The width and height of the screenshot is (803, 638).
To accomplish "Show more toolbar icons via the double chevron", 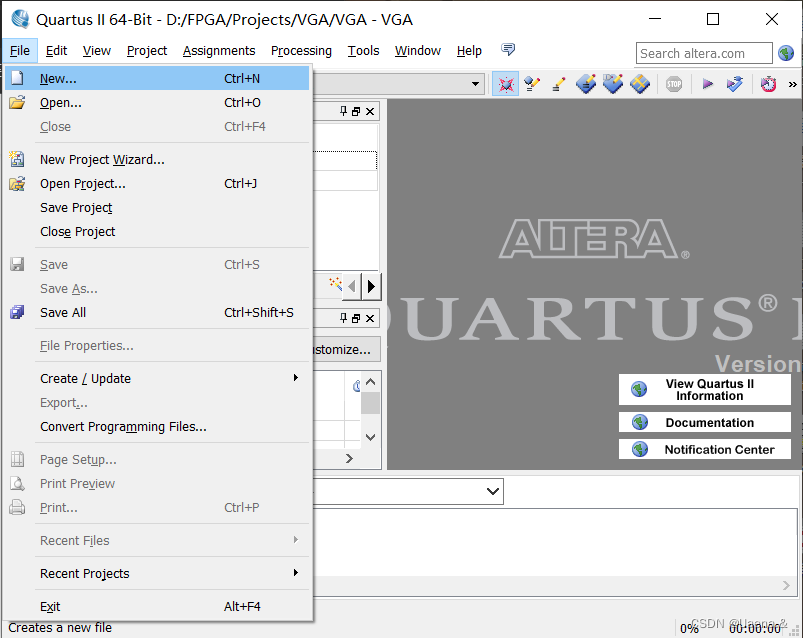I will (793, 84).
